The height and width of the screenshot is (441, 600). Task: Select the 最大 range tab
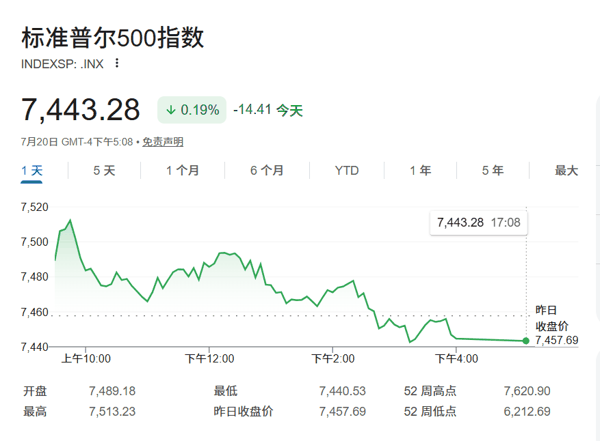(566, 170)
